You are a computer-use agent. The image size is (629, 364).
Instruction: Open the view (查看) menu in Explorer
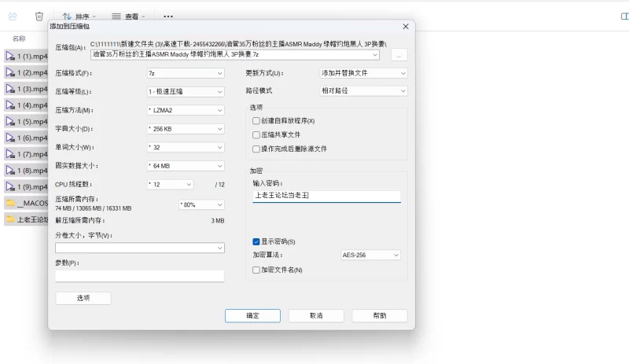point(128,17)
